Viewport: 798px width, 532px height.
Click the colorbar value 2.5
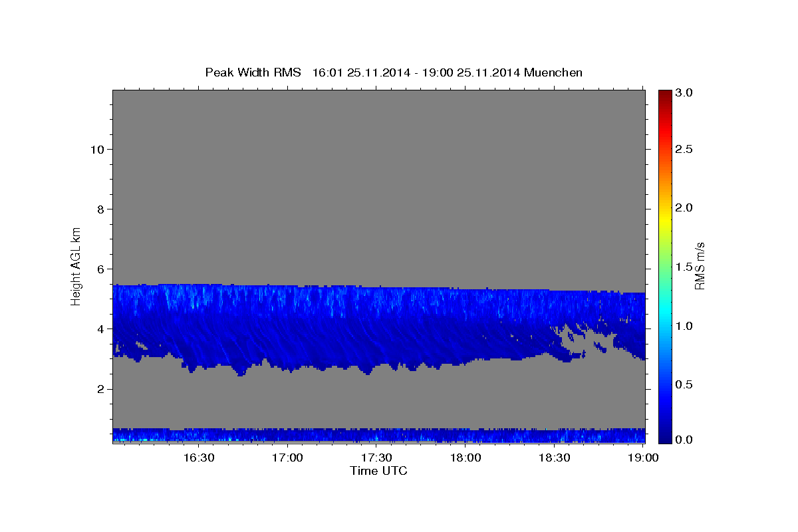click(685, 149)
